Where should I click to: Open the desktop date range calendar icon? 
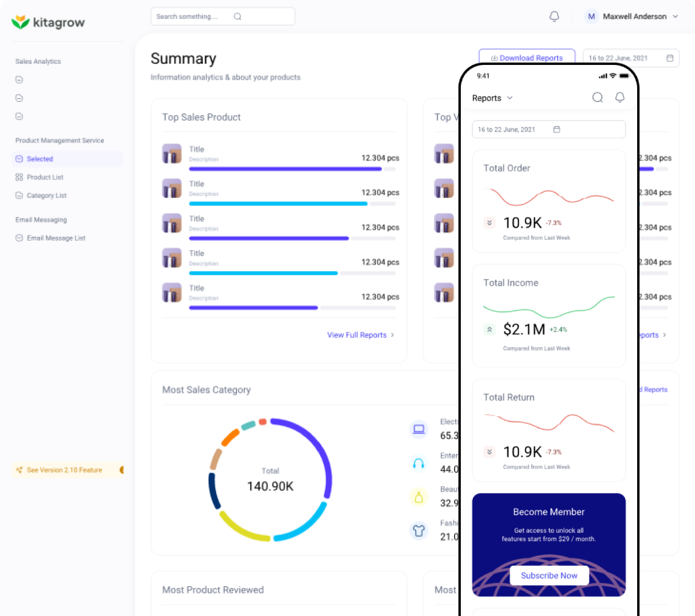pos(670,58)
